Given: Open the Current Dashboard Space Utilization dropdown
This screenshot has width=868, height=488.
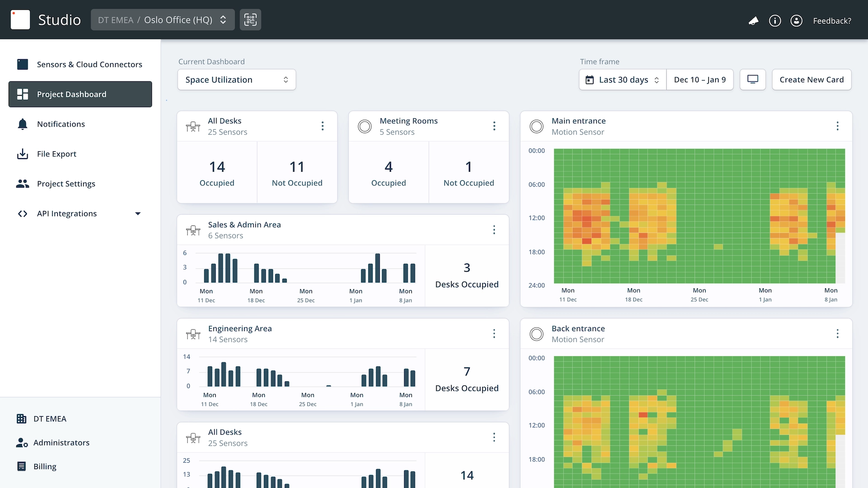Looking at the screenshot, I should pos(236,80).
